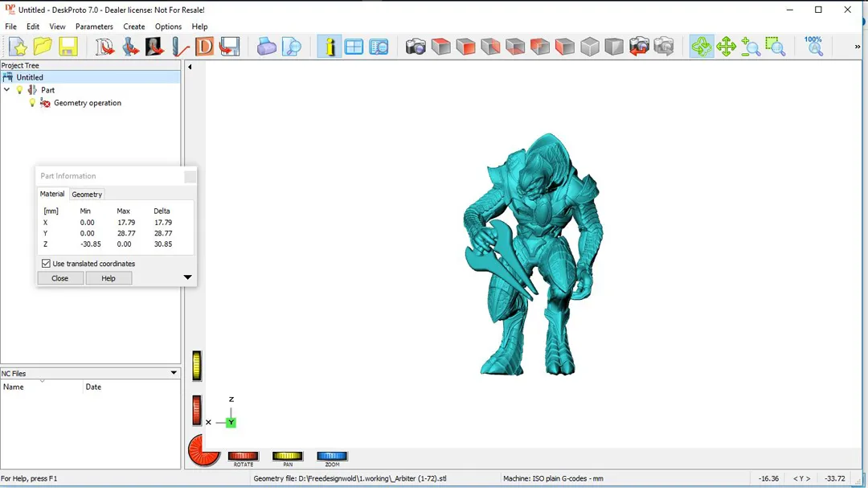Click the New Project star icon

[x=18, y=47]
